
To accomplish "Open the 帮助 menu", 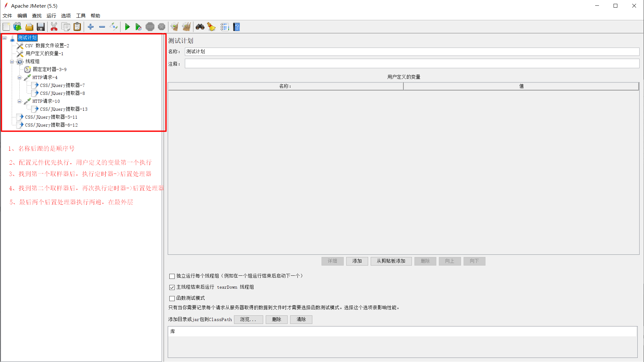I will (x=95, y=16).
